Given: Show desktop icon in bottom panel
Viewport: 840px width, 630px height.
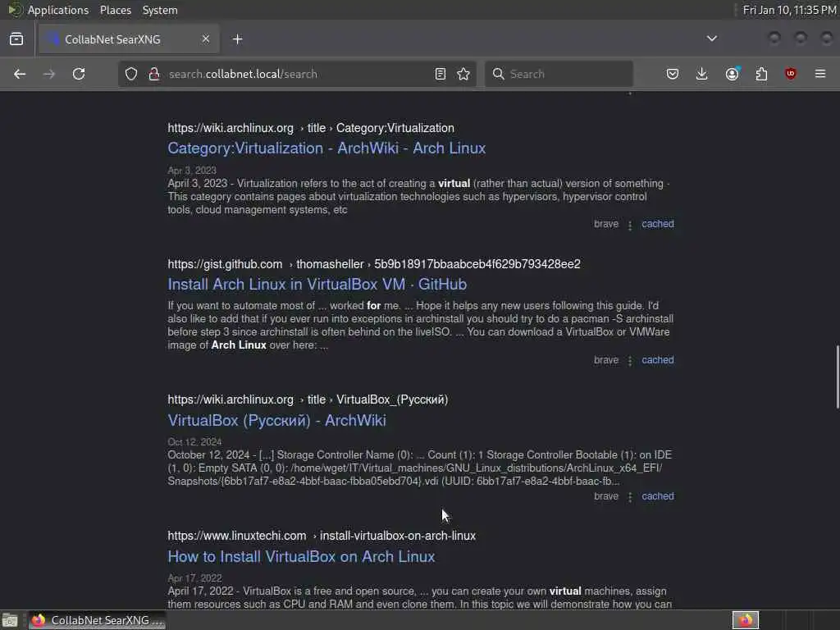Looking at the screenshot, I should click(10, 620).
